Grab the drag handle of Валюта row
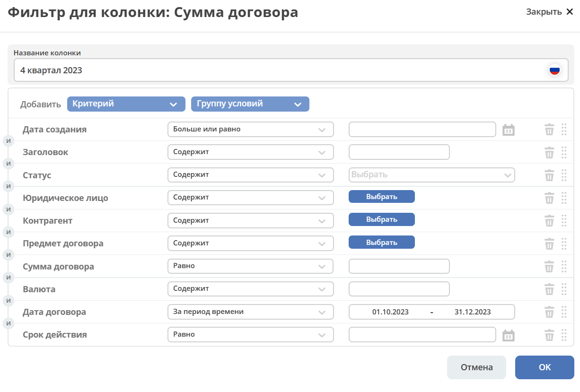Screen dimensions: 580x392 click(564, 289)
